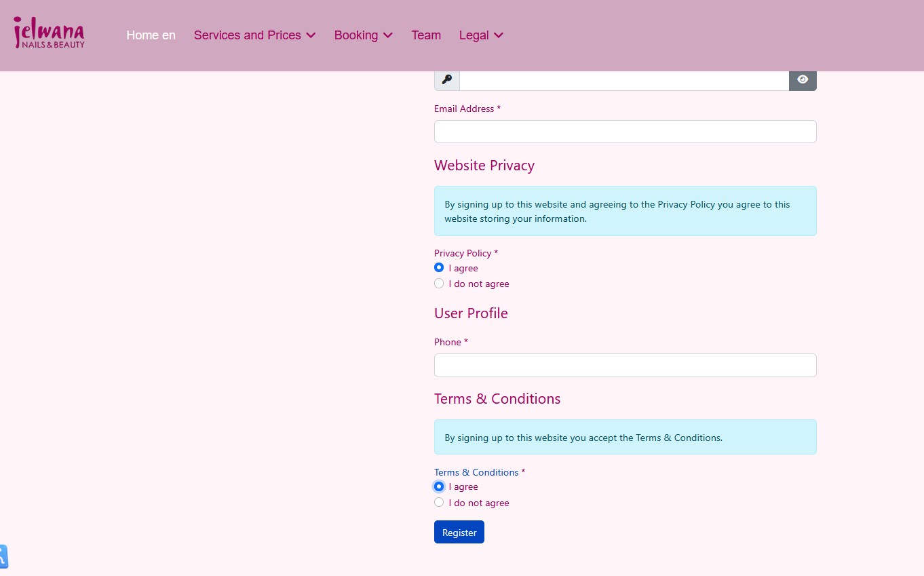Viewport: 924px width, 576px height.
Task: Click the Phone input field
Action: [x=625, y=365]
